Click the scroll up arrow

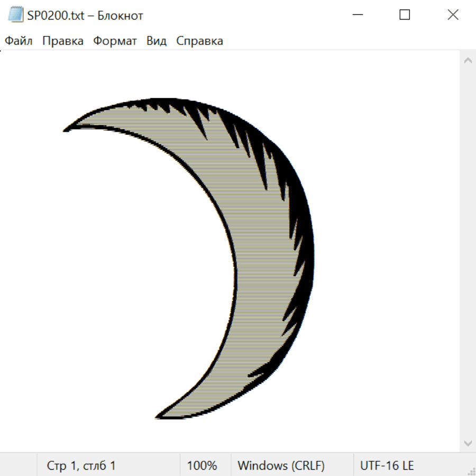pyautogui.click(x=468, y=60)
